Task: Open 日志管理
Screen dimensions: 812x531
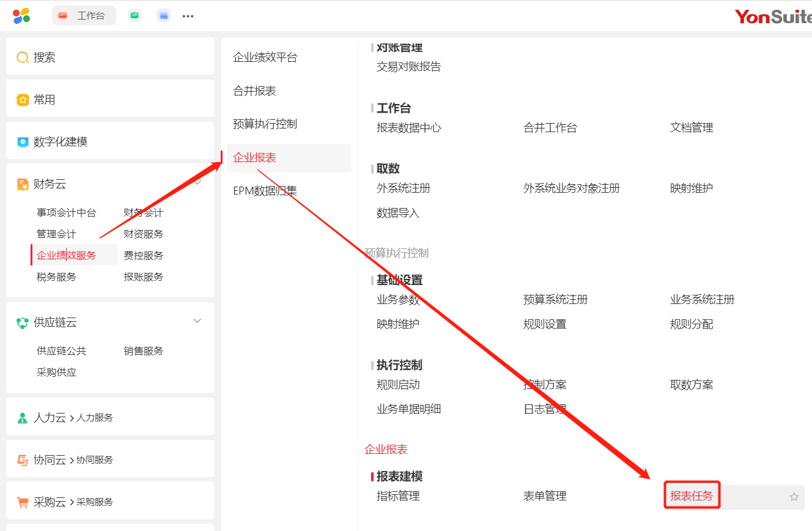Action: (545, 409)
